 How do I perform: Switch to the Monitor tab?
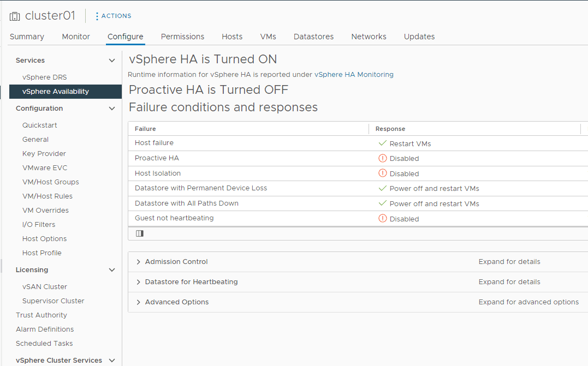click(76, 37)
